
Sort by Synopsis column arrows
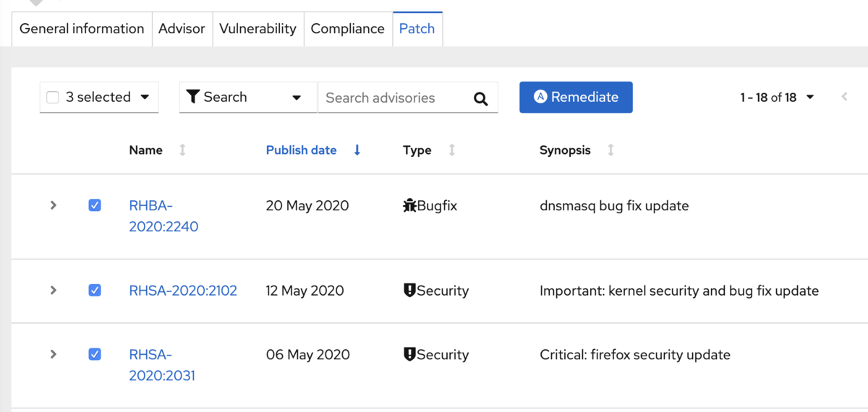pyautogui.click(x=610, y=150)
